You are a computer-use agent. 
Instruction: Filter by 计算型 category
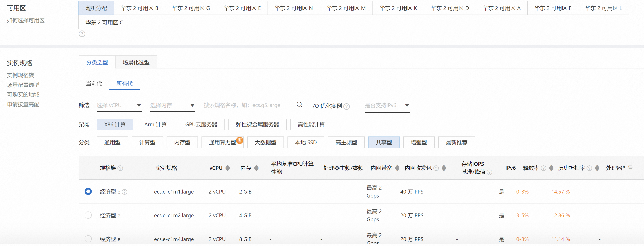(x=147, y=142)
